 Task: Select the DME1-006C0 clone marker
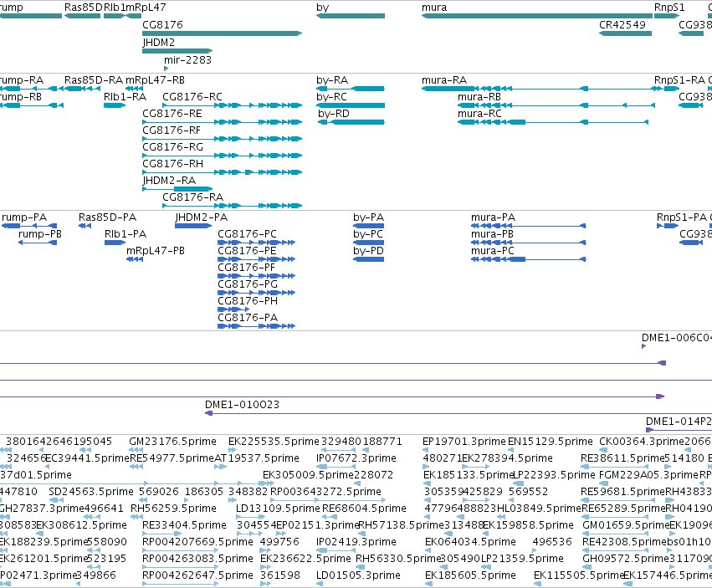[644, 346]
